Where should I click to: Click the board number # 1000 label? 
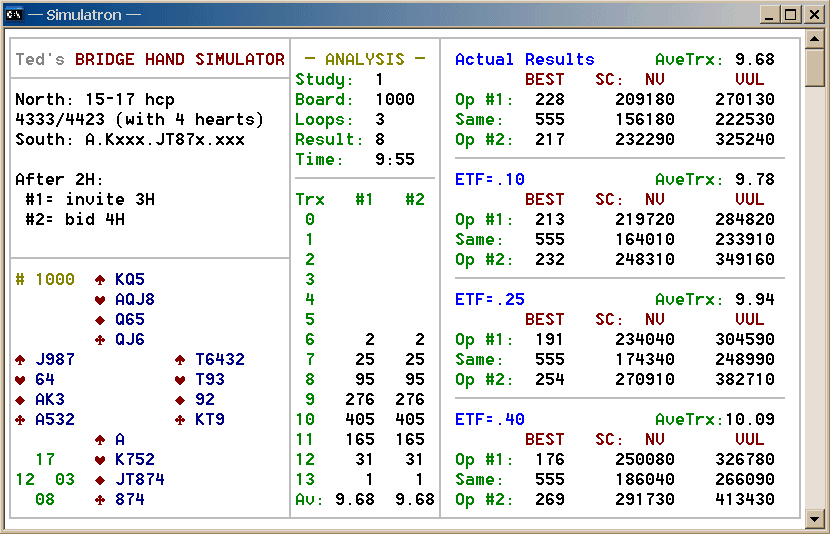point(45,280)
